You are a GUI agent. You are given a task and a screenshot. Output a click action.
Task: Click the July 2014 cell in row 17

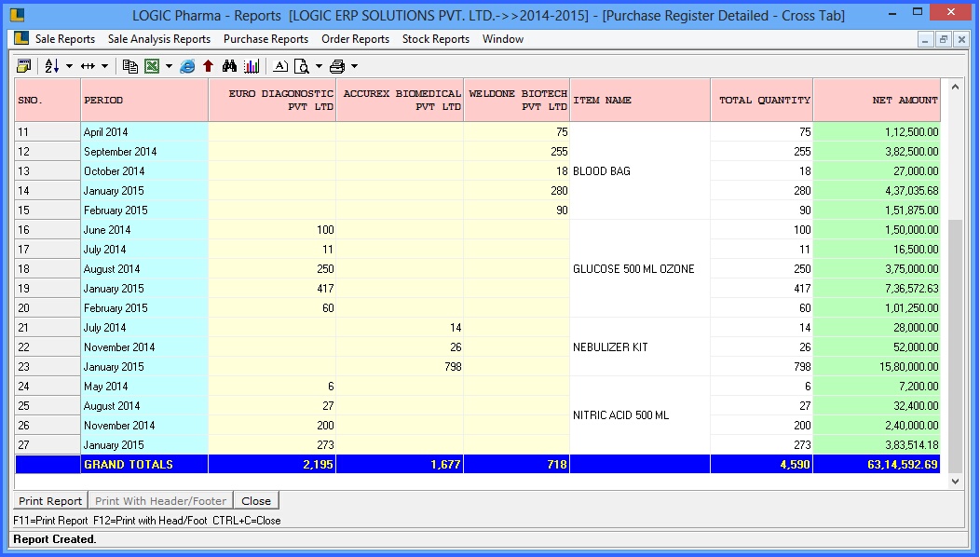click(x=144, y=249)
